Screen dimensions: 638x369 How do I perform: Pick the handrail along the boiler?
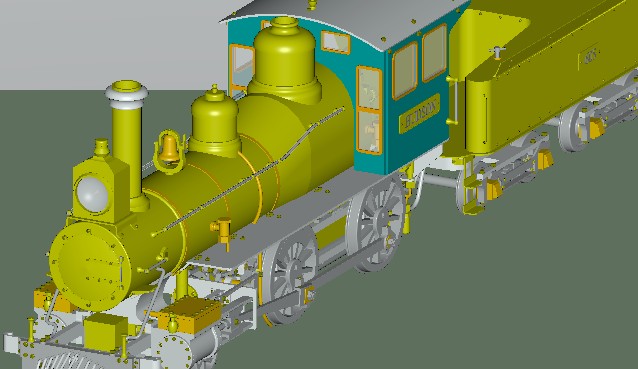point(248,171)
